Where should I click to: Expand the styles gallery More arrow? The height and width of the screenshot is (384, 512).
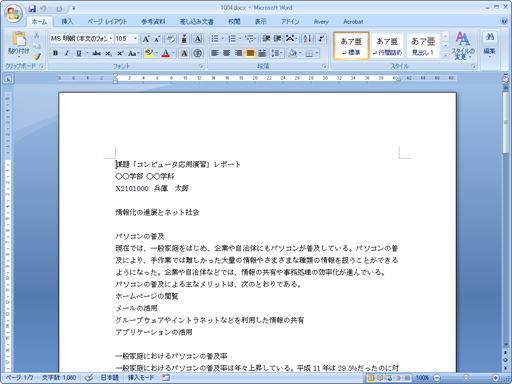click(445, 55)
